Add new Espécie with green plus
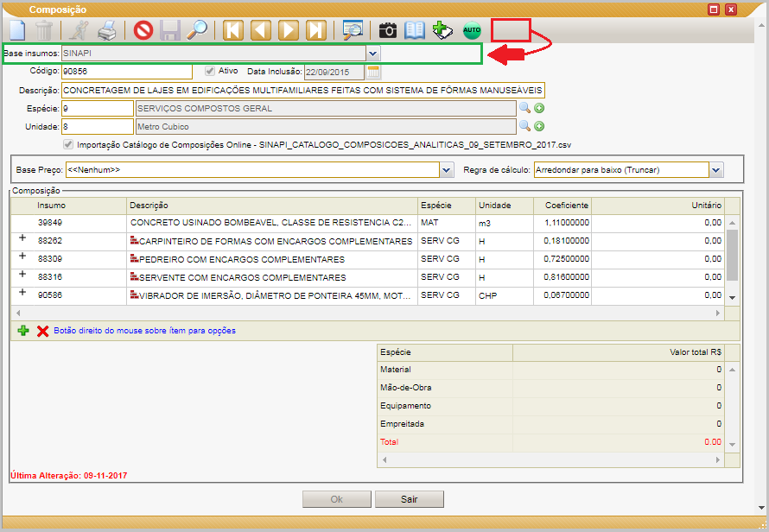This screenshot has width=769, height=532. [539, 108]
